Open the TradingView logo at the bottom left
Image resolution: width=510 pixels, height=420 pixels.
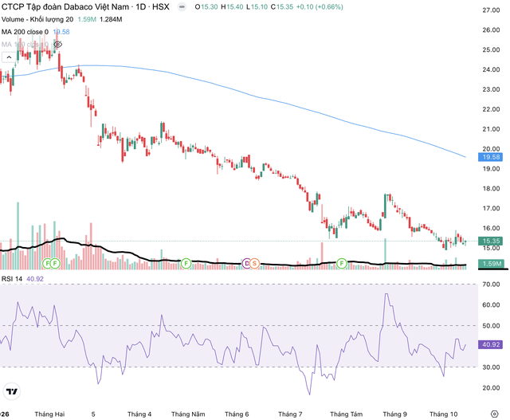tap(12, 391)
